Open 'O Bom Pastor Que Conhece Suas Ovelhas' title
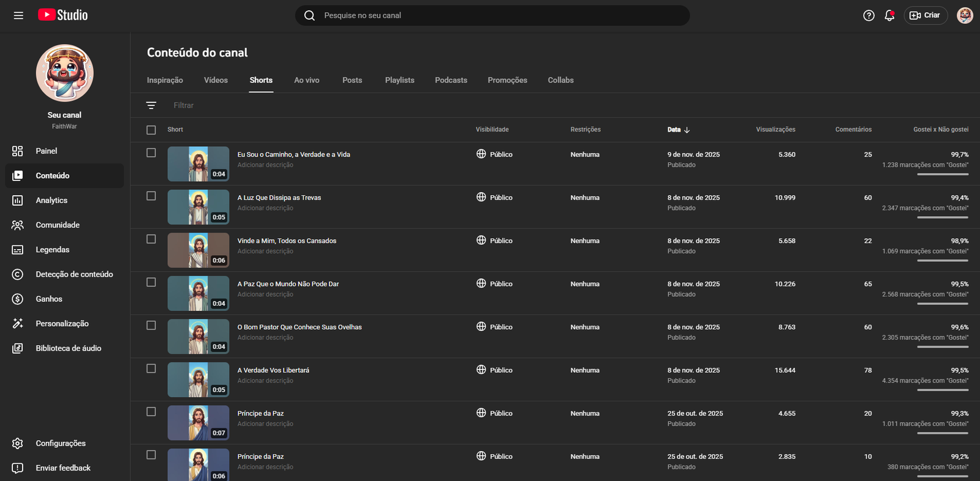The width and height of the screenshot is (980, 481). [x=300, y=327]
